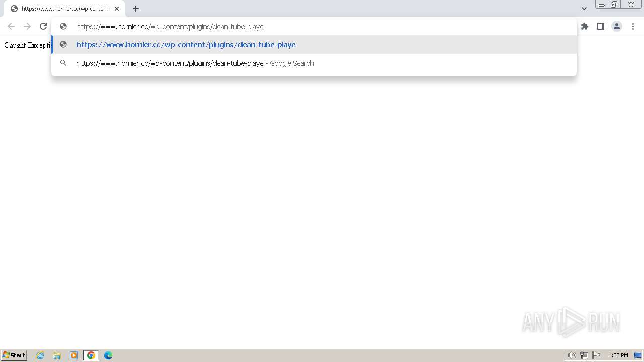Choose the Google Search suggestion row
Screen dimensions: 644x362
click(314, 63)
